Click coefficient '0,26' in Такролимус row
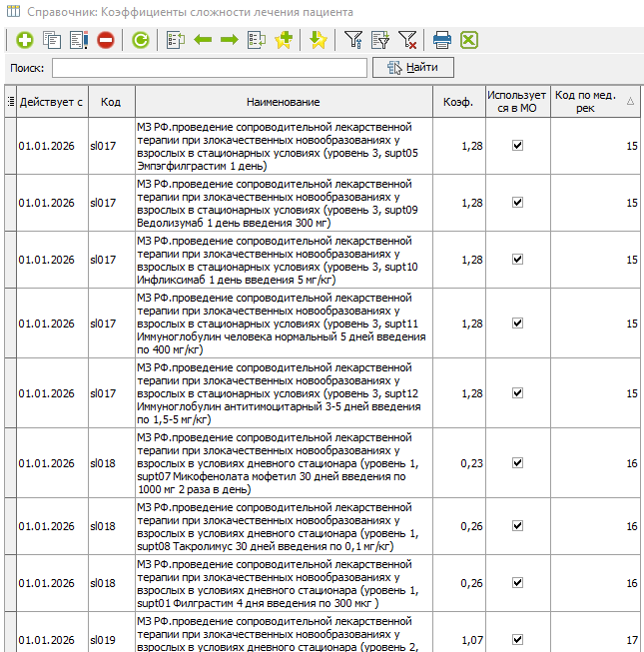Viewport: 644px width, 652px height. [x=471, y=526]
